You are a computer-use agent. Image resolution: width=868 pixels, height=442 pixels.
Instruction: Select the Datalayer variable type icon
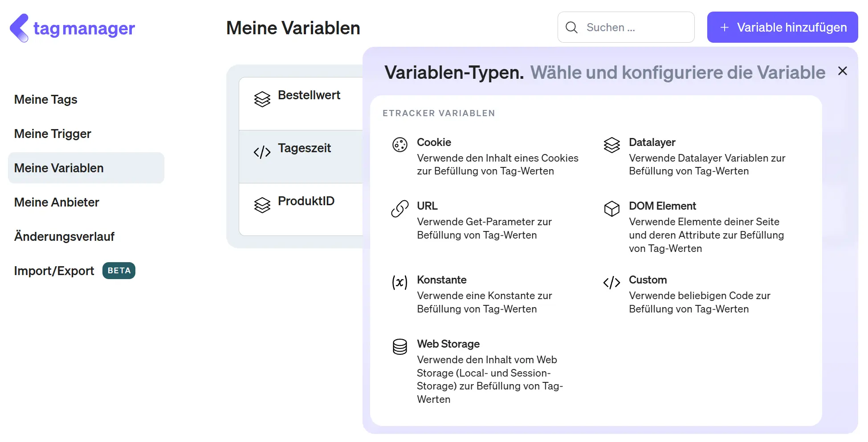(612, 144)
